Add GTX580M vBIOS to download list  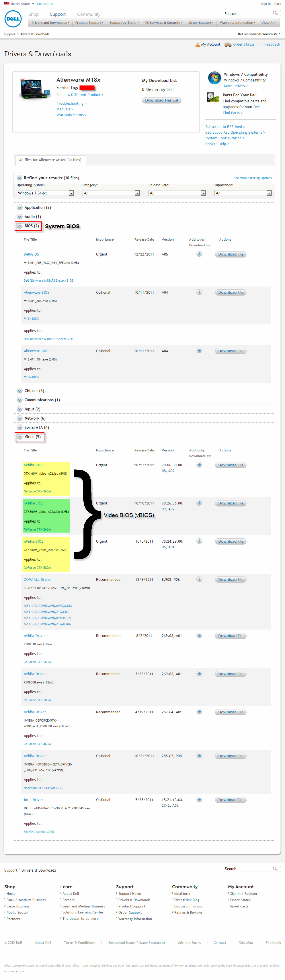[199, 541]
